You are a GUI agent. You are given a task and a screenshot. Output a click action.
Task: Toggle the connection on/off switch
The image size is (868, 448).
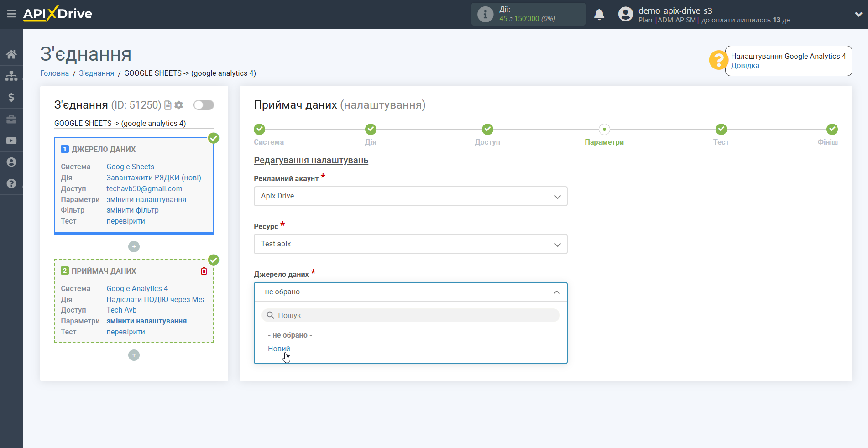[x=204, y=105]
